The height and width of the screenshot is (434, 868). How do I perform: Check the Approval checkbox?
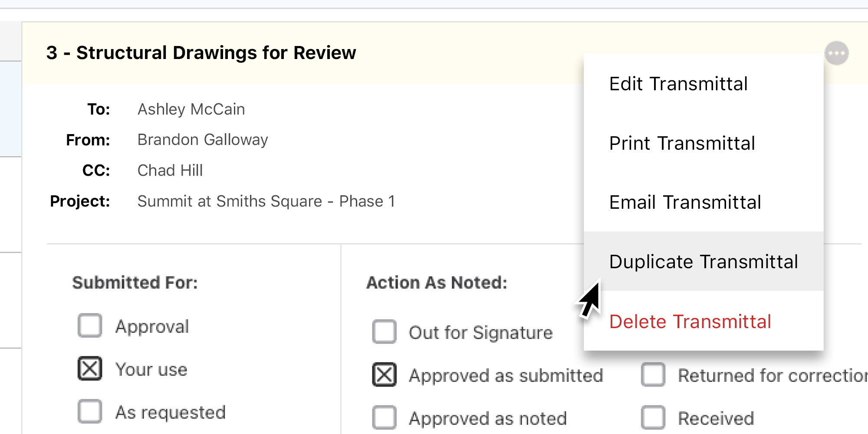pos(90,325)
